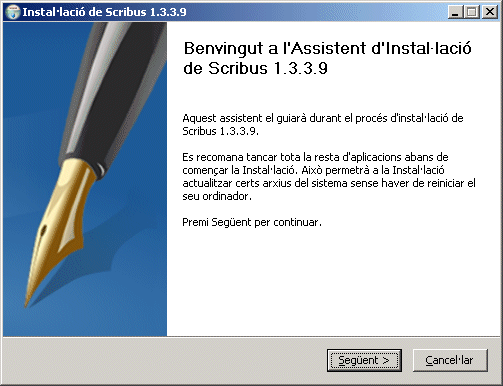Click the disabled maximize button

click(x=472, y=12)
